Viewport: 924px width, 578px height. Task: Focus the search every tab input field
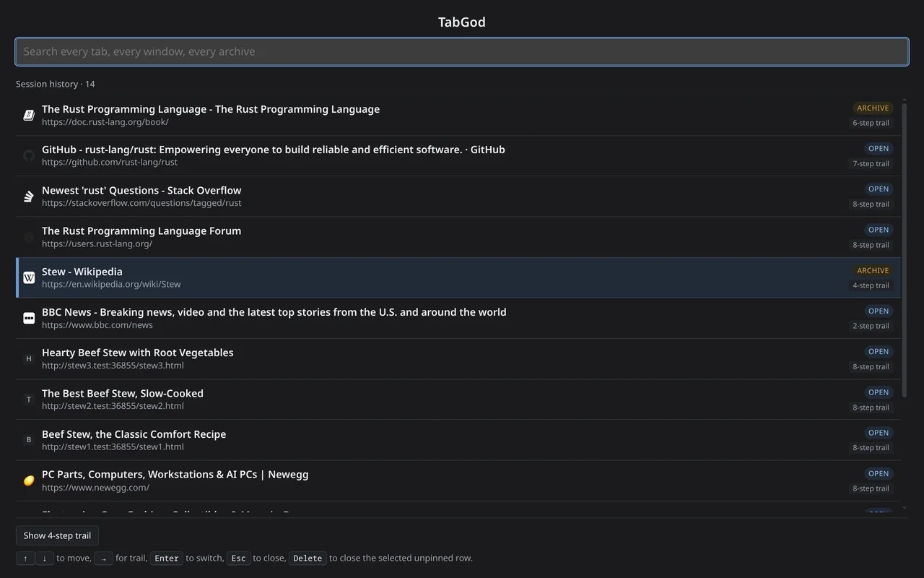click(462, 51)
